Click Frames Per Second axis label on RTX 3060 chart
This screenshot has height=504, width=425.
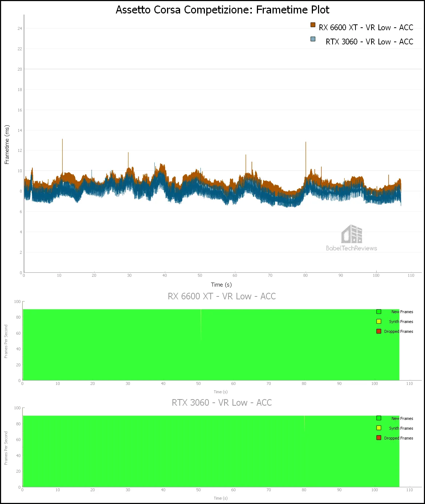coord(6,448)
